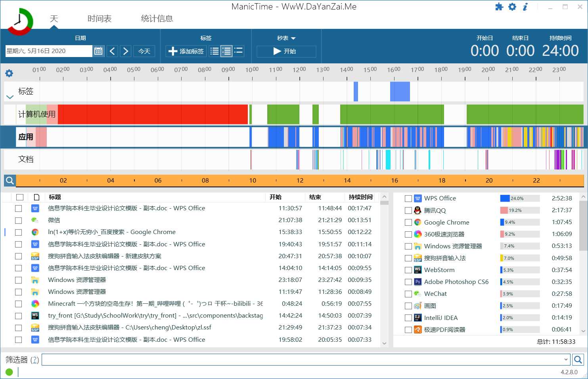Click the green status indicator icon

pos(9,372)
